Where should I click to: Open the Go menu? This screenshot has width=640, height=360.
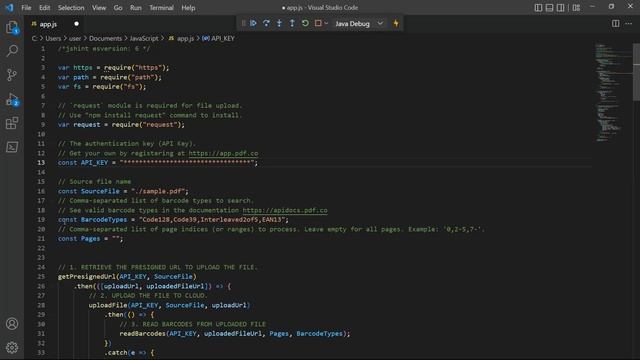tap(118, 8)
